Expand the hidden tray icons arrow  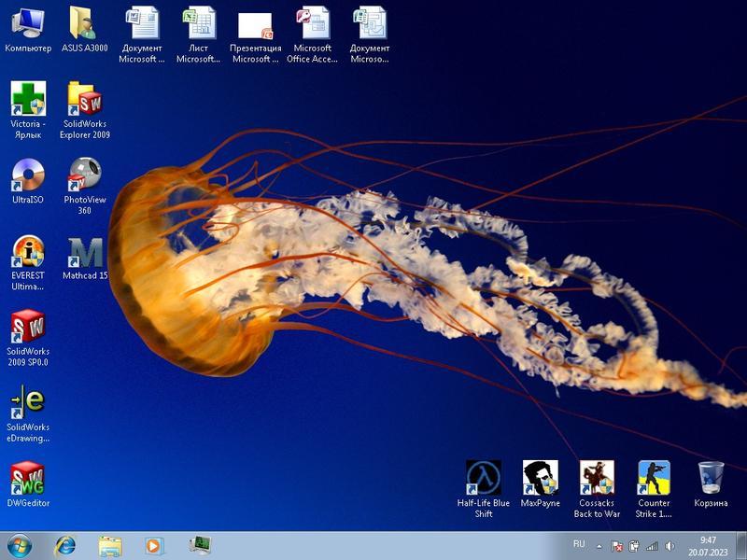(599, 546)
